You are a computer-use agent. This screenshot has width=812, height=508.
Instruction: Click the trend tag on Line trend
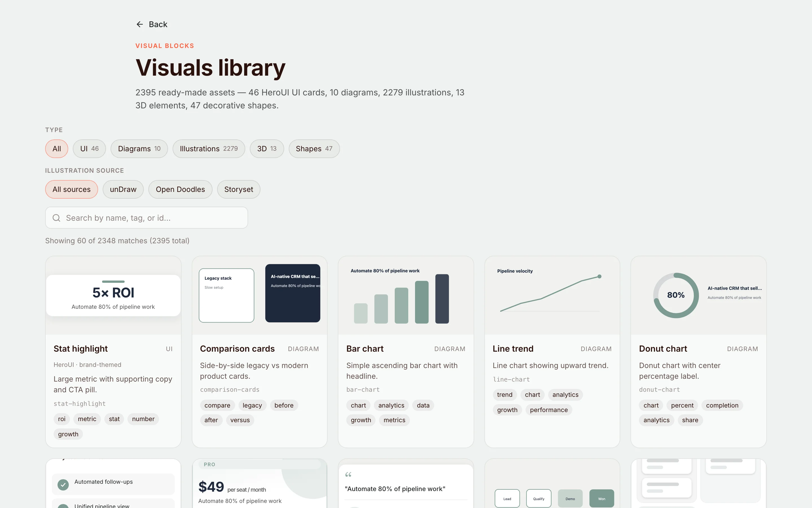(505, 395)
